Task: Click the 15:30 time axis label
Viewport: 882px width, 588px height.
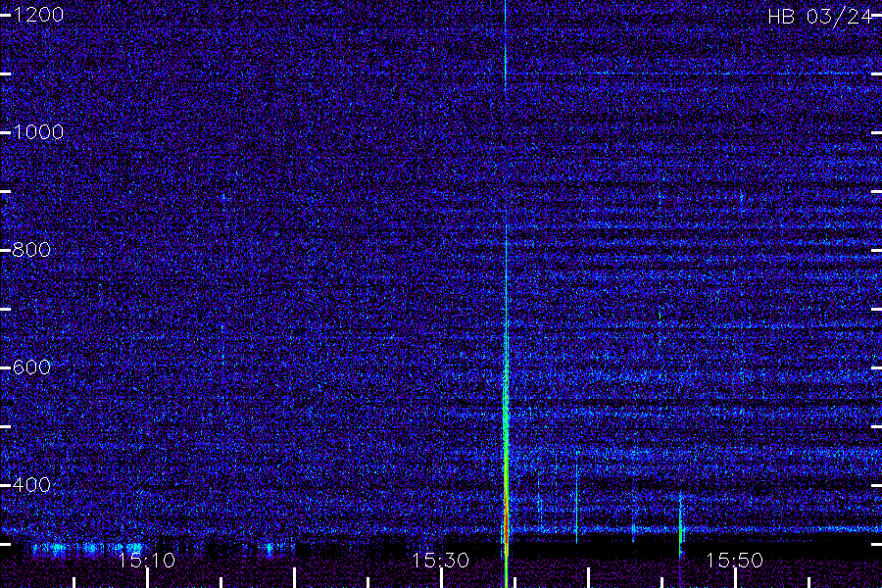Action: pos(440,561)
